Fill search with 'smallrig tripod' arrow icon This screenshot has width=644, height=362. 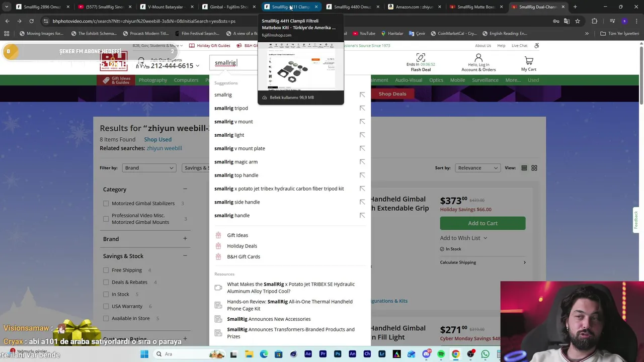coord(362,108)
